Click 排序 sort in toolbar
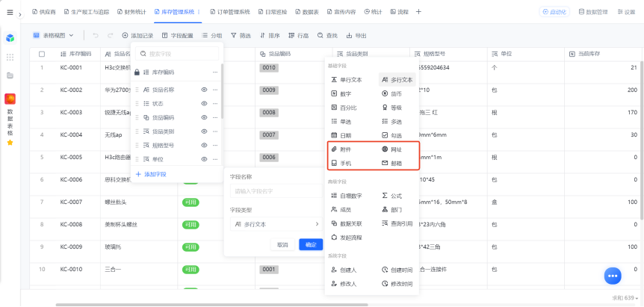The image size is (644, 307). 270,36
